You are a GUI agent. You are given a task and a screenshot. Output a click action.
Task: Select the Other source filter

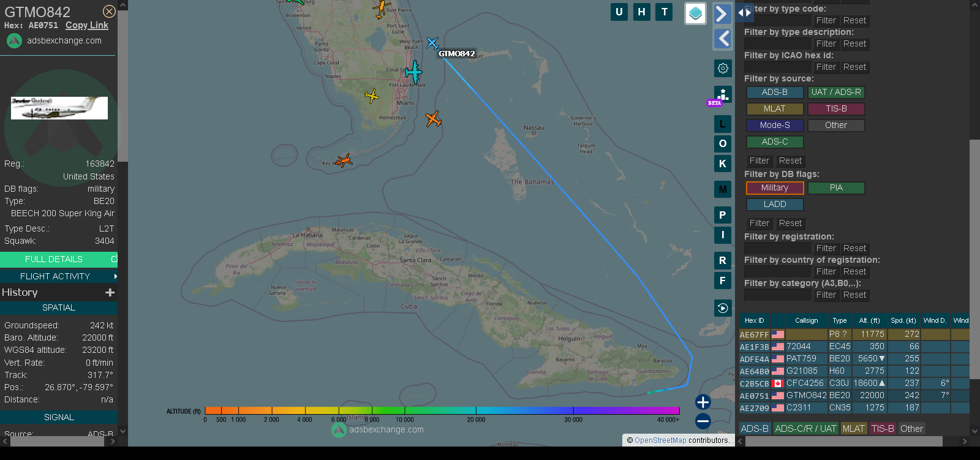(x=836, y=126)
